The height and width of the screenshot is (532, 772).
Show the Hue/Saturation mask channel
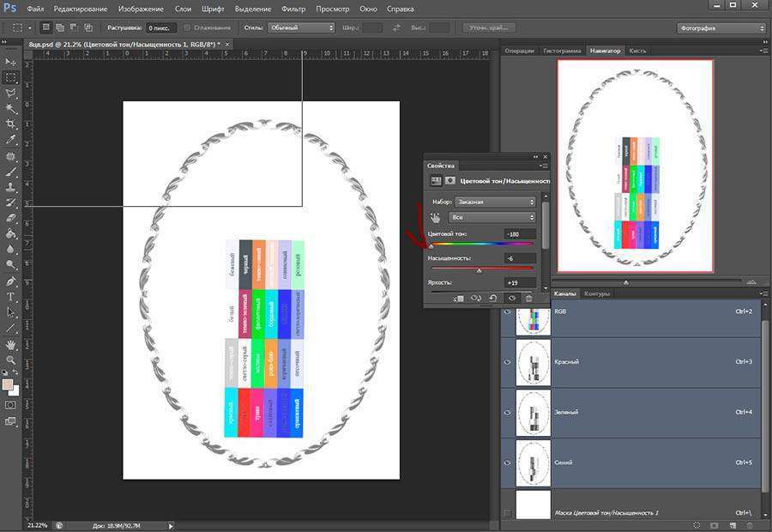tap(508, 513)
